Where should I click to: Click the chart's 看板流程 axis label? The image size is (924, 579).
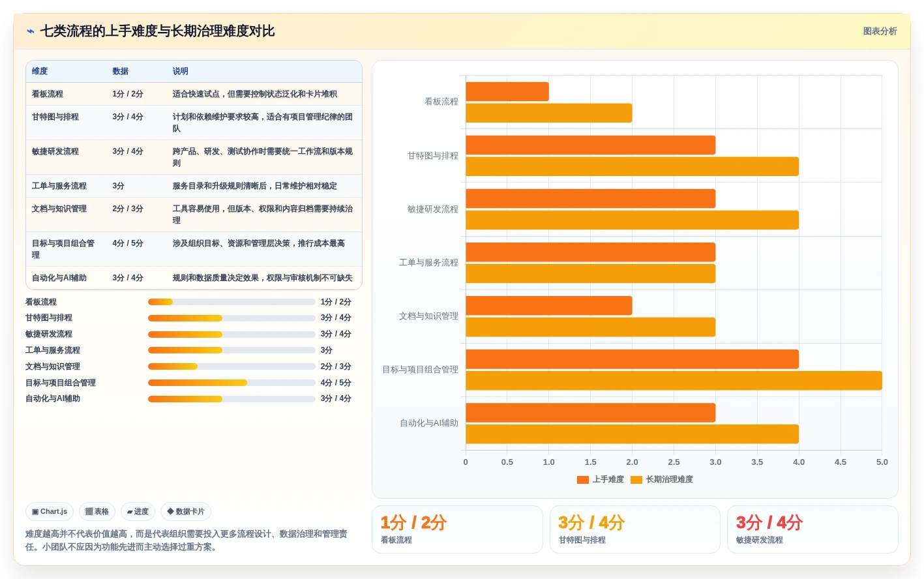(x=441, y=102)
